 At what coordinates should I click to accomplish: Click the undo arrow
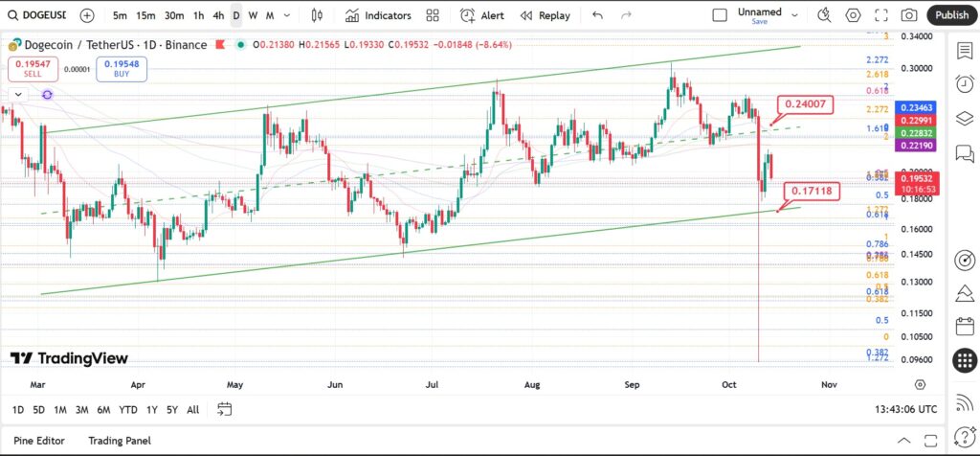click(597, 15)
